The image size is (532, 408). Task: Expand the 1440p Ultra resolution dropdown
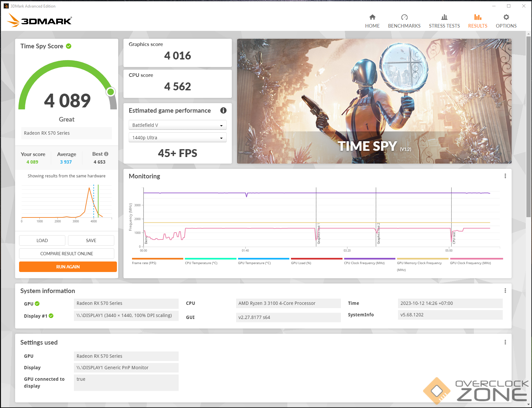tap(177, 138)
